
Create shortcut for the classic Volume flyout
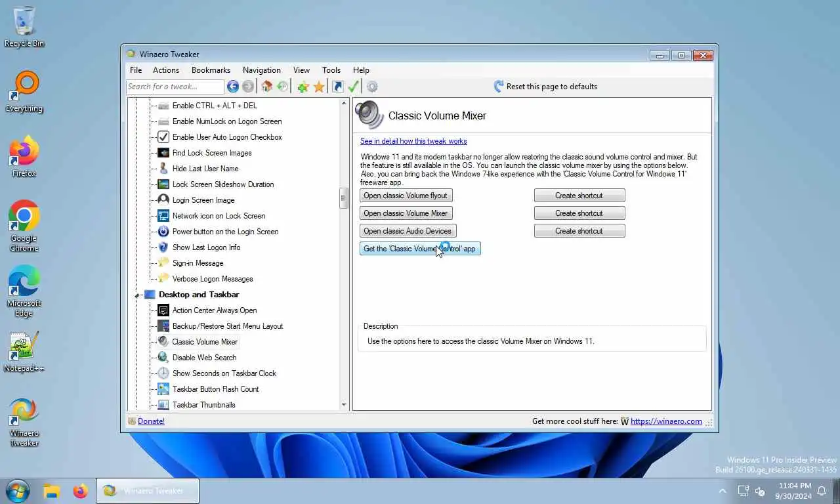click(x=579, y=196)
